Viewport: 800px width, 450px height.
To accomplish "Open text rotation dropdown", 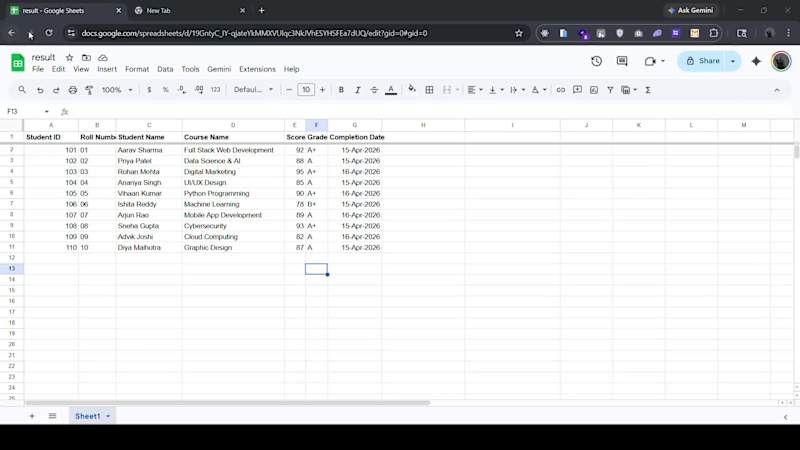I will [x=539, y=90].
